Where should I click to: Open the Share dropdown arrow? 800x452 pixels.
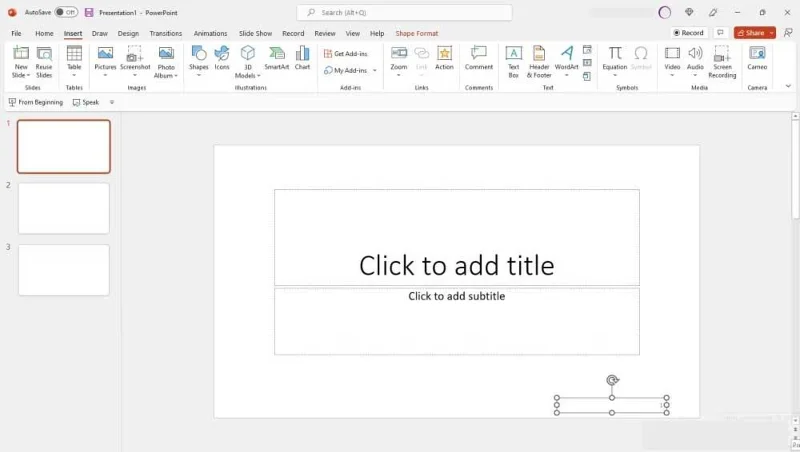tap(771, 33)
